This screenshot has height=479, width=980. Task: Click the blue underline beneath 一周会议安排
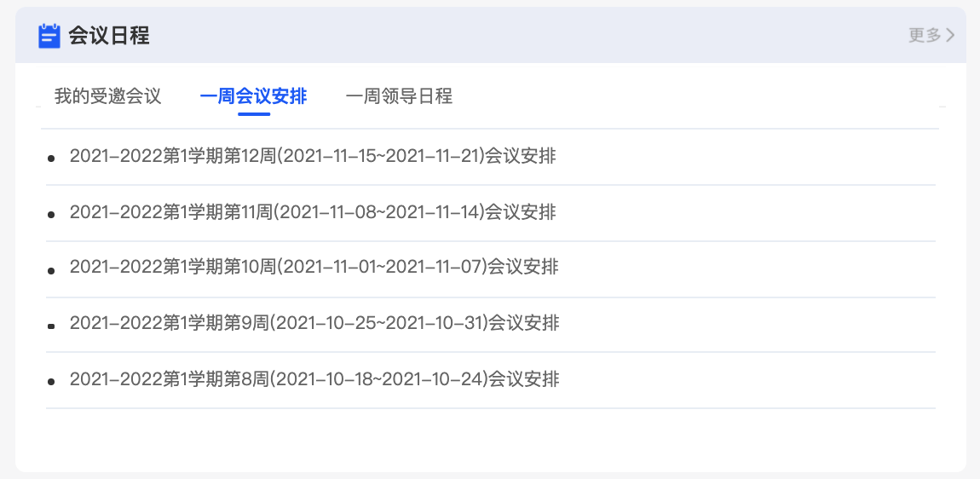(254, 114)
